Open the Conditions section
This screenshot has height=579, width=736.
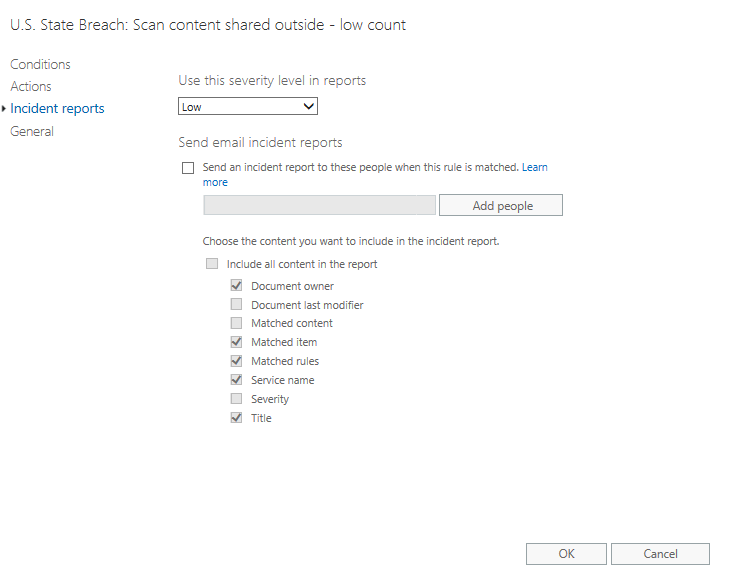point(40,64)
